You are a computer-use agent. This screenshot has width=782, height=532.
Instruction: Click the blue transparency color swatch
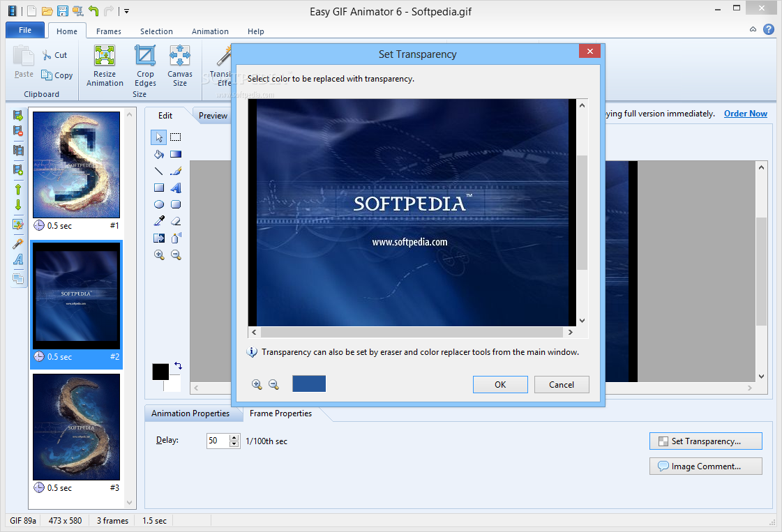[309, 383]
